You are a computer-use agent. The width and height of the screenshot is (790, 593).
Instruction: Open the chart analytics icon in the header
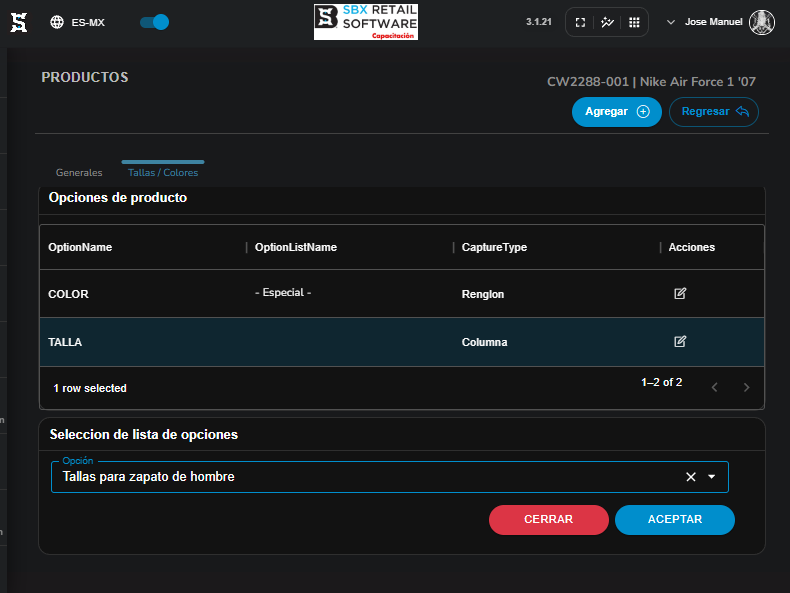(607, 22)
